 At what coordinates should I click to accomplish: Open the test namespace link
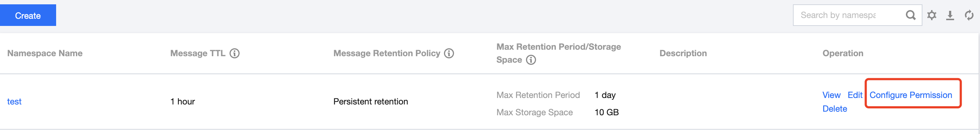14,102
